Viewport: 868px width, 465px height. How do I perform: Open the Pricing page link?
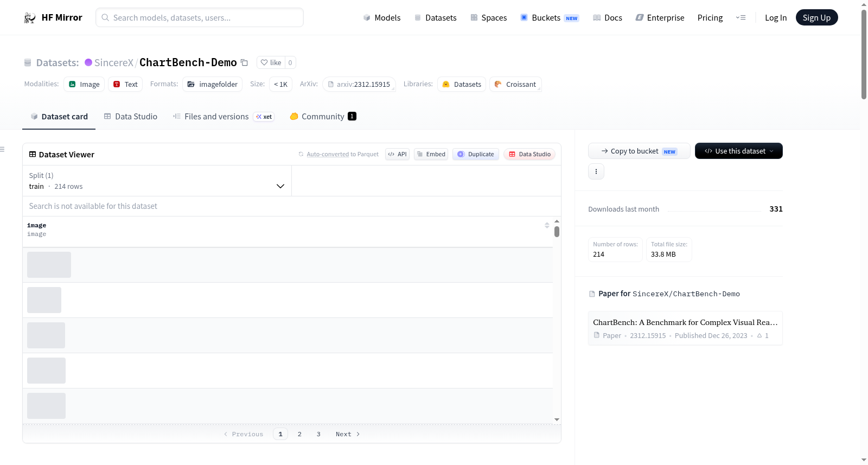point(710,18)
